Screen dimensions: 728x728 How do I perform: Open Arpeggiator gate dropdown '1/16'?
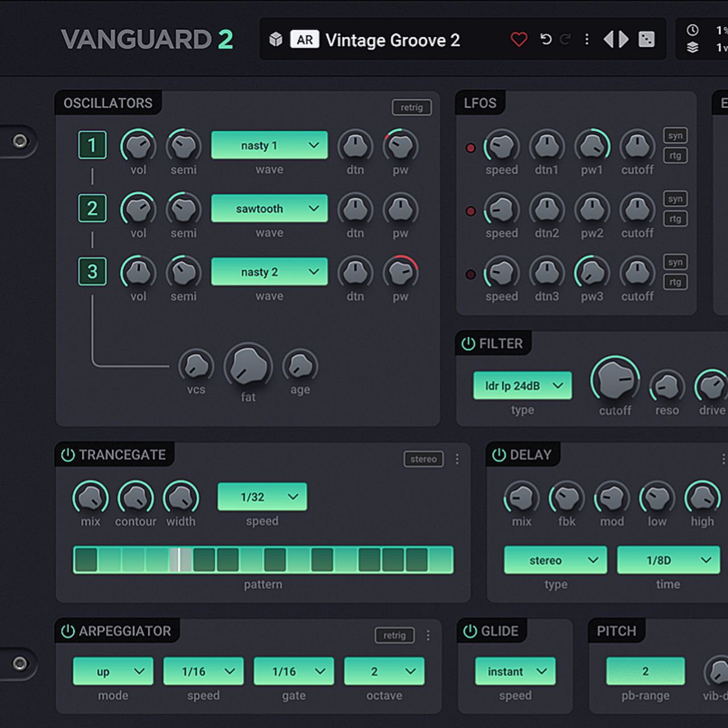point(294,671)
